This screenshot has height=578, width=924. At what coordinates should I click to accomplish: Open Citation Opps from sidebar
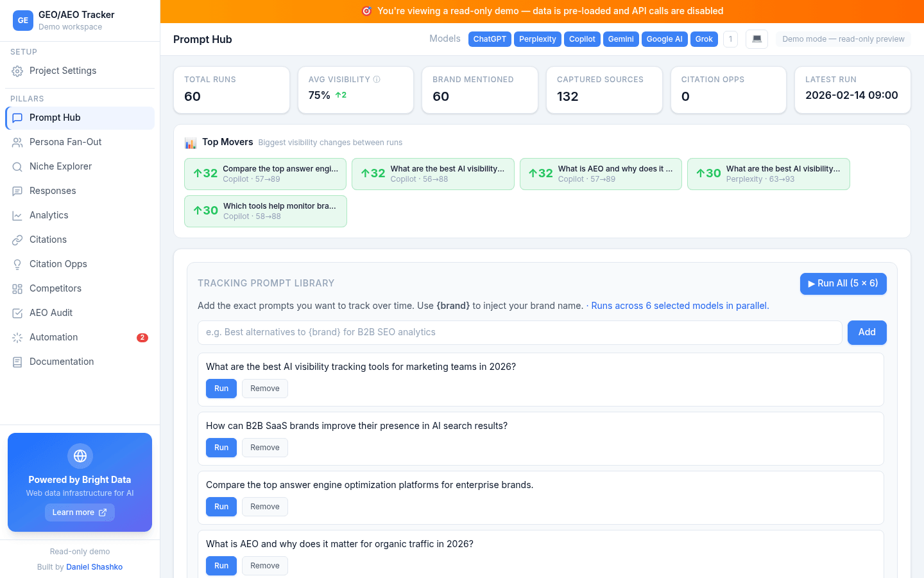(x=80, y=264)
